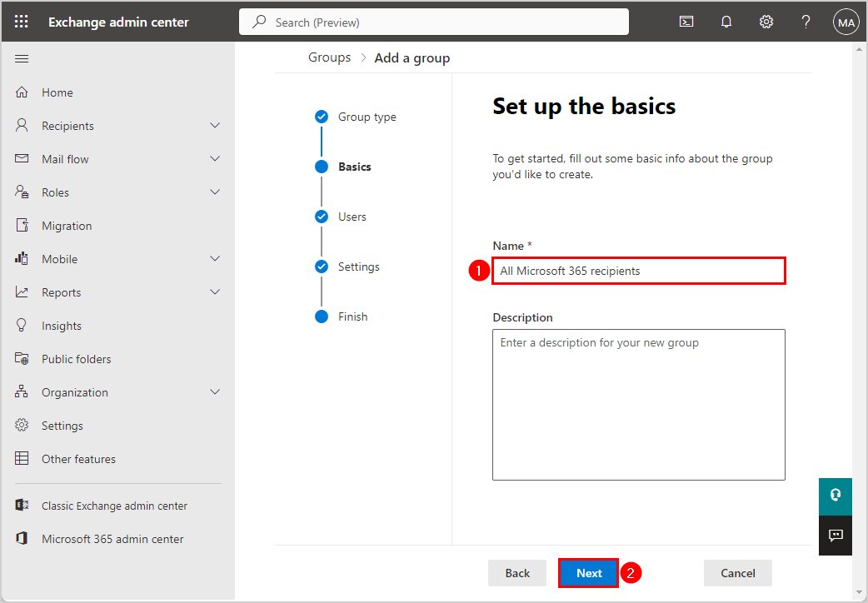The image size is (868, 603).
Task: Expand the Roles chevron
Action: (216, 192)
